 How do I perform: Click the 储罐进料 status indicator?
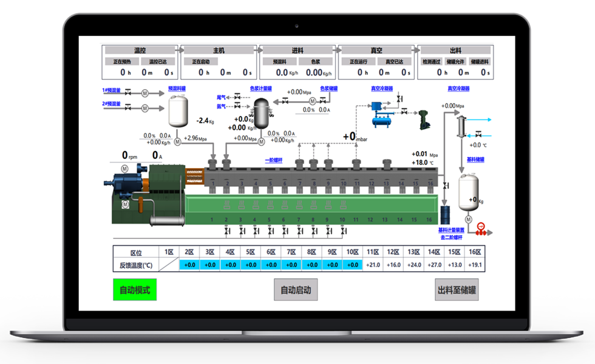(480, 61)
